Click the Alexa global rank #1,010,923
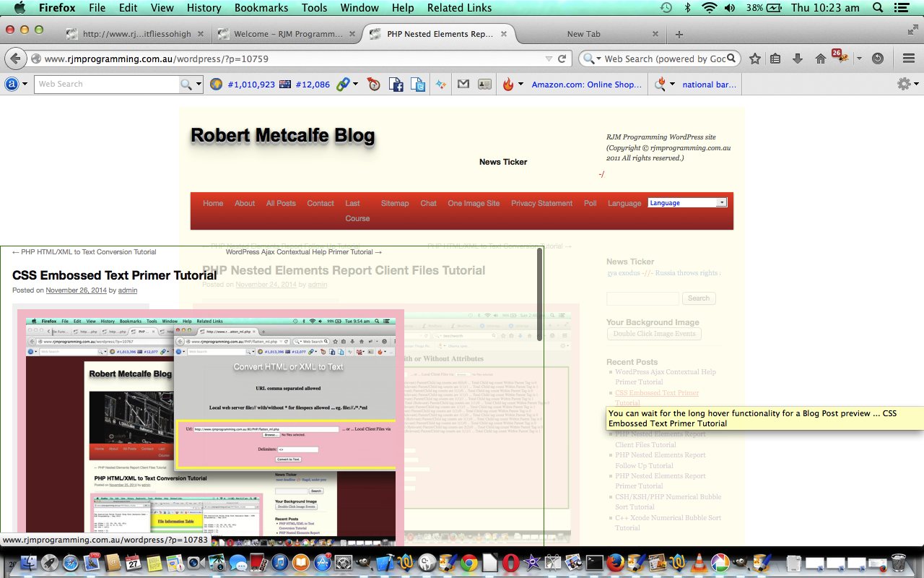Screen dimensions: 924x578 tap(250, 85)
